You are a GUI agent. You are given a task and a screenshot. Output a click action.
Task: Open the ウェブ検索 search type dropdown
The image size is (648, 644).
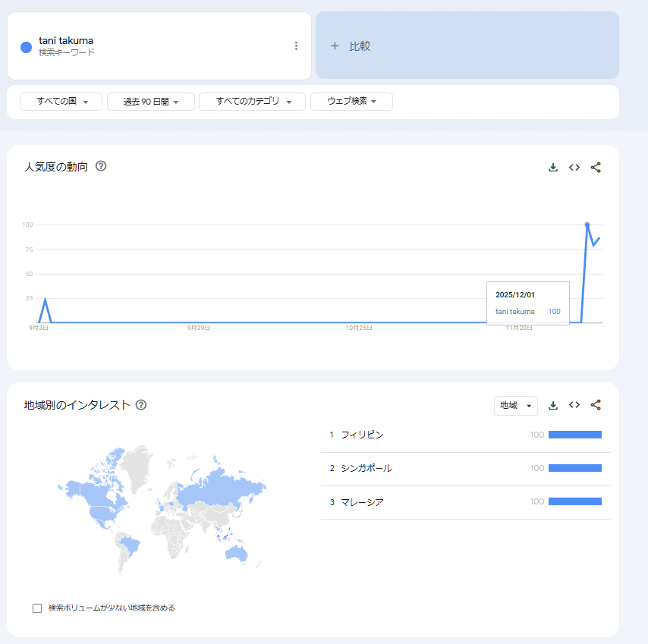pyautogui.click(x=351, y=102)
